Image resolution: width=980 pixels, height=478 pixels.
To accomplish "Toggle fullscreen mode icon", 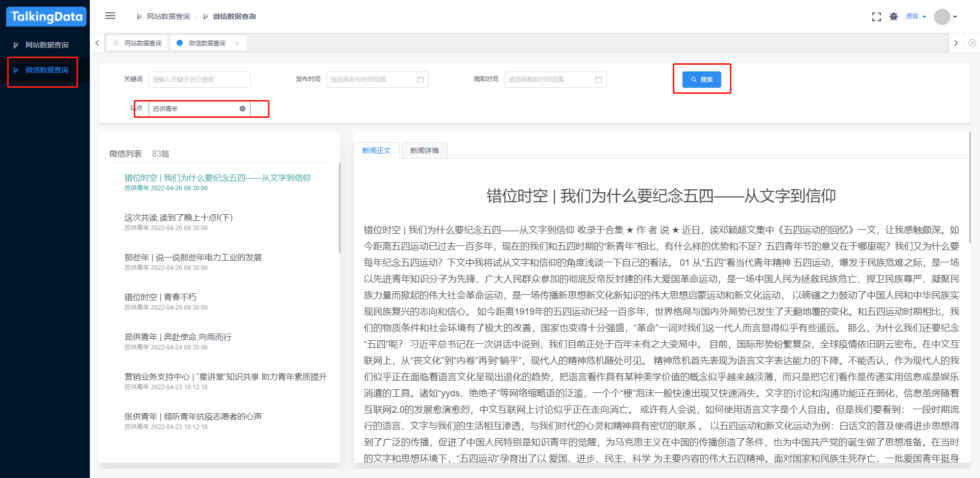I will point(876,17).
